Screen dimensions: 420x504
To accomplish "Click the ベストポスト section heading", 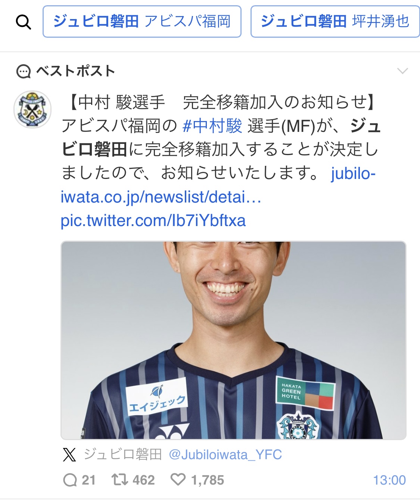I will (75, 71).
